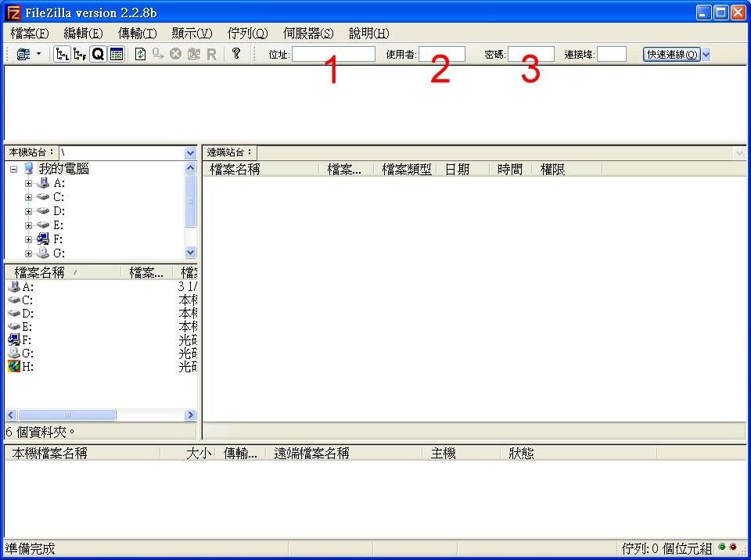The image size is (751, 560).
Task: Expand the A: node in the local tree
Action: pyautogui.click(x=28, y=183)
